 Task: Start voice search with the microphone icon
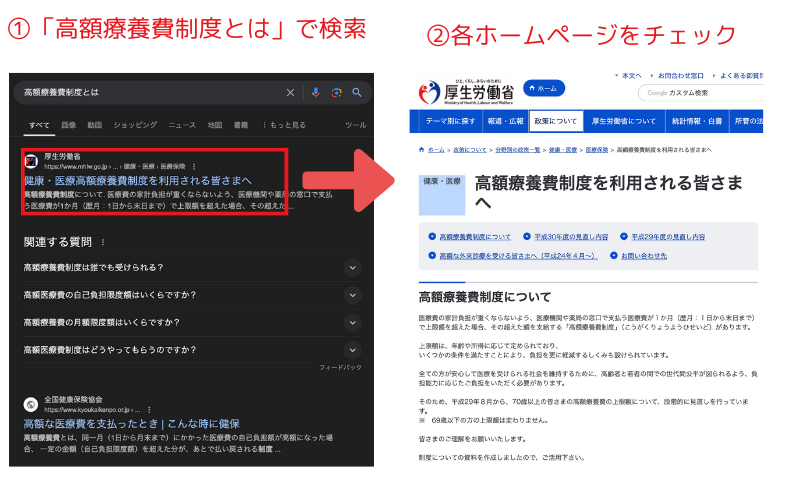[x=316, y=92]
